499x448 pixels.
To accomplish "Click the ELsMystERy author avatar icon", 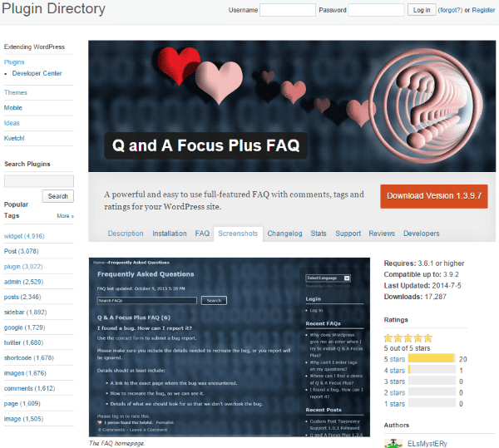I will [393, 444].
